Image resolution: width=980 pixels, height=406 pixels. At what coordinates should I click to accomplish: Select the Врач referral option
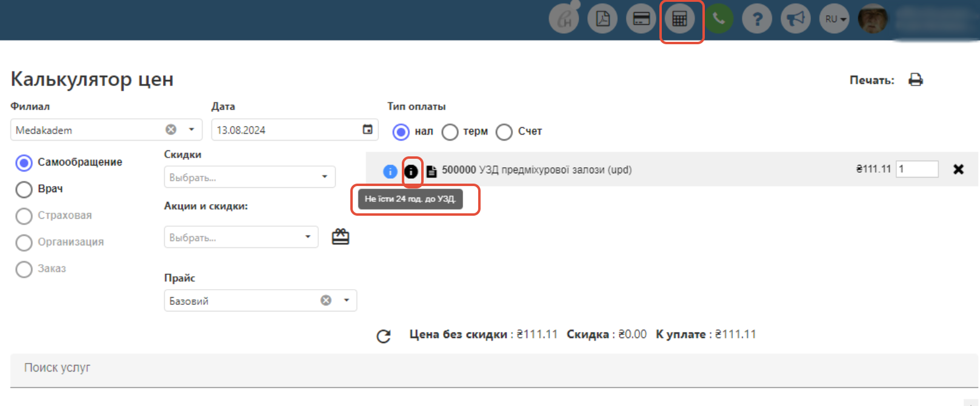(x=24, y=190)
